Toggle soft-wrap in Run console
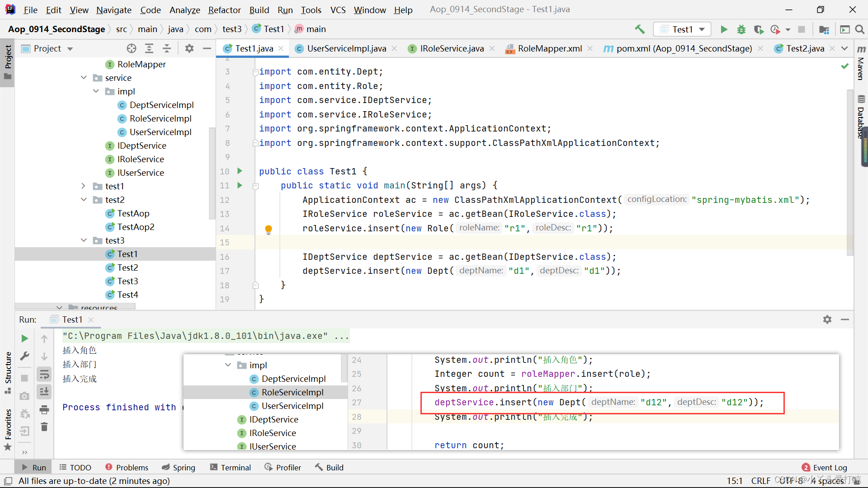Viewport: 868px width, 488px height. (44, 374)
